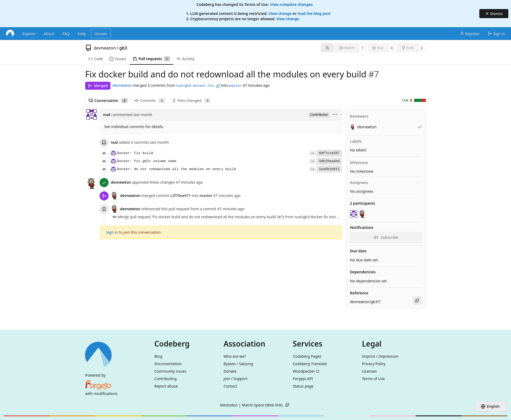This screenshot has height=420, width=511.
Task: Open 'read the blog post' link
Action: click(x=314, y=14)
